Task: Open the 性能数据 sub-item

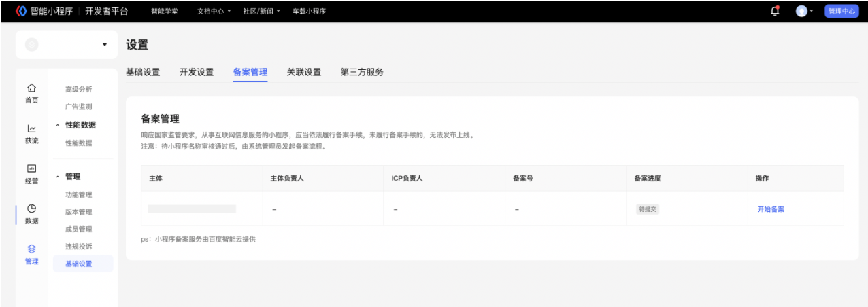Action: (78, 143)
